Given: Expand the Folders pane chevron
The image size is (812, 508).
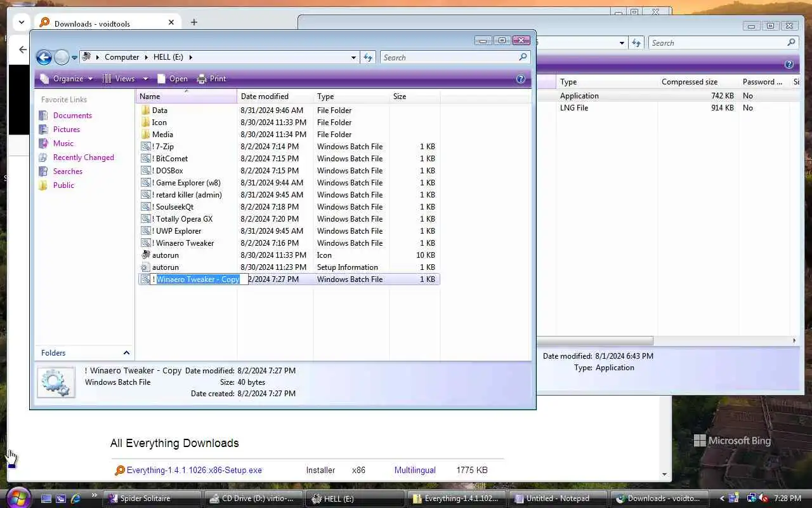Looking at the screenshot, I should (126, 353).
